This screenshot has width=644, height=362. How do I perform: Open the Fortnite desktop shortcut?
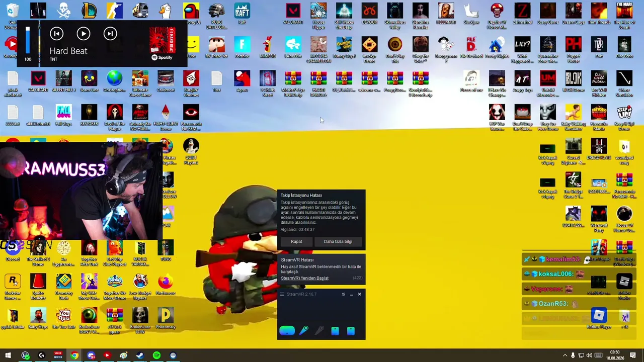pyautogui.click(x=242, y=47)
